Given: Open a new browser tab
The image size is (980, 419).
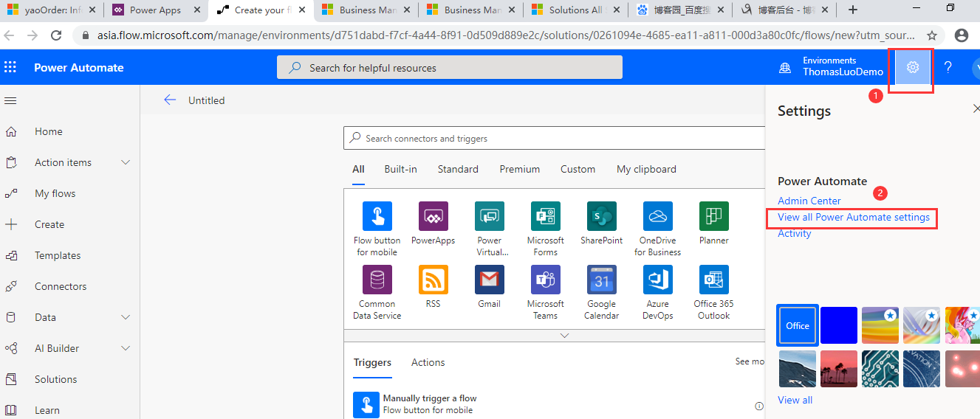Looking at the screenshot, I should click(853, 10).
